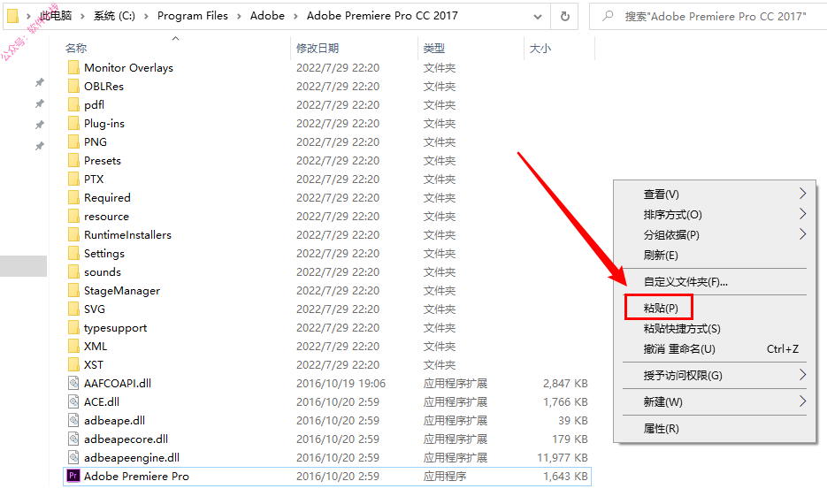Go to Program Files in the address path
The width and height of the screenshot is (827, 504).
point(193,16)
